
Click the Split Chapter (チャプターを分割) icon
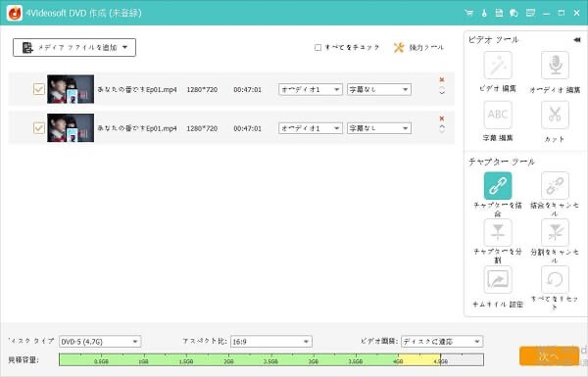498,232
